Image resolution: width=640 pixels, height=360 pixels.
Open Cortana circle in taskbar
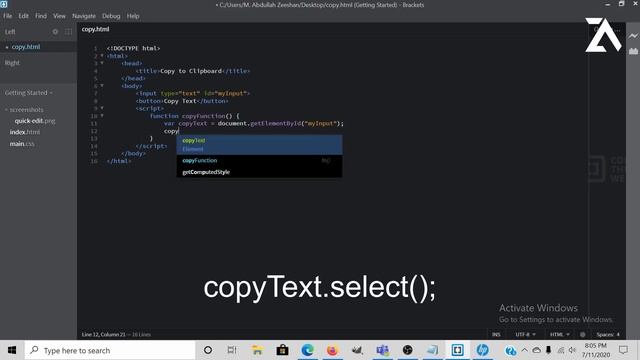pos(208,350)
